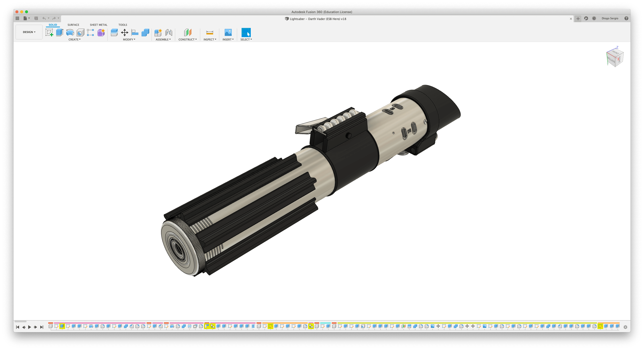Select the midplane construction feature in the timeline

pos(404,326)
